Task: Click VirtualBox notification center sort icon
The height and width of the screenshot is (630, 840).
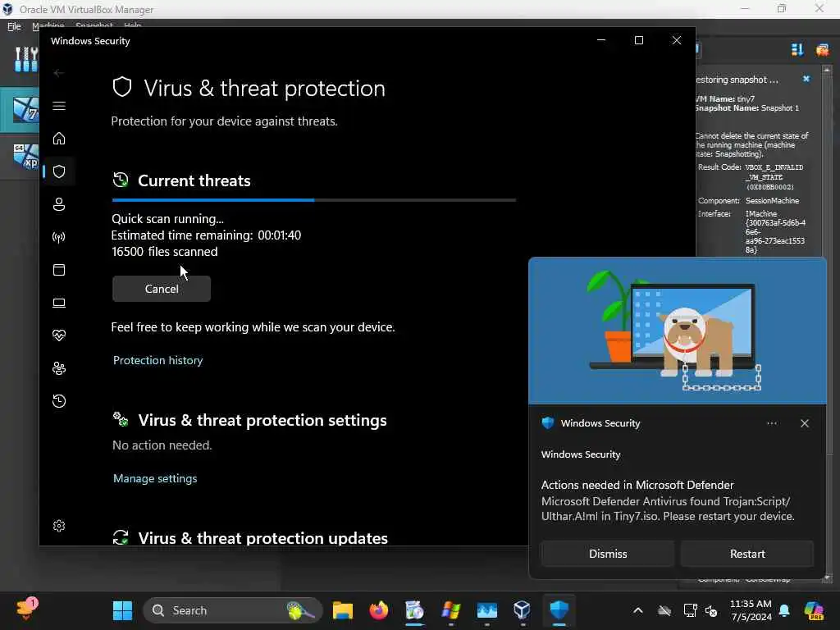Action: [797, 50]
